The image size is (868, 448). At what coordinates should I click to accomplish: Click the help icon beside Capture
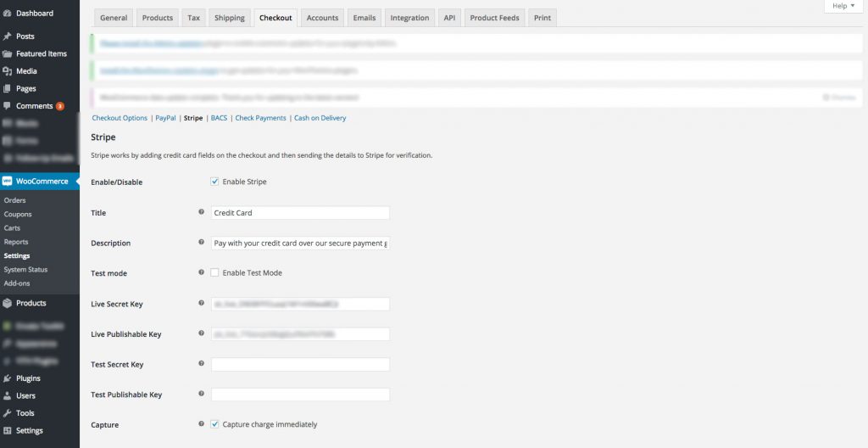[x=202, y=423]
